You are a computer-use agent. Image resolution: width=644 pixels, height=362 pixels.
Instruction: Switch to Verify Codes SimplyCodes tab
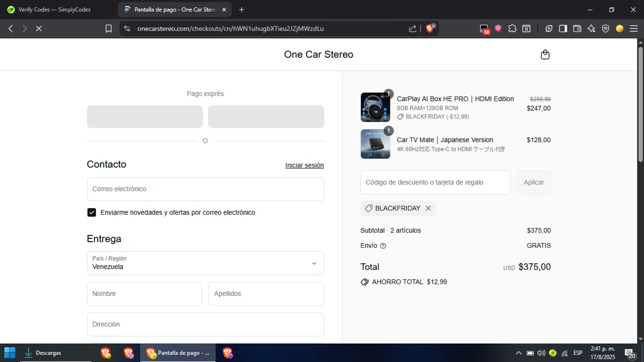(55, 9)
